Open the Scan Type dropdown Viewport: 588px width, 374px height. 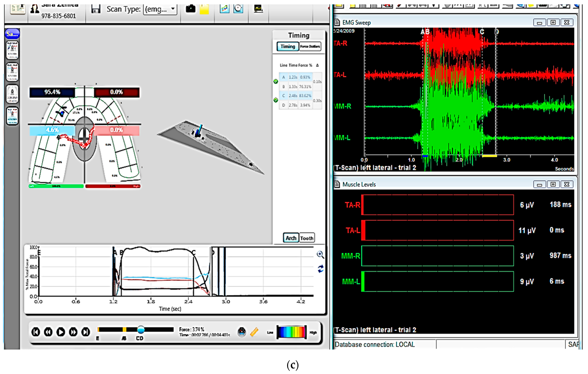[160, 10]
